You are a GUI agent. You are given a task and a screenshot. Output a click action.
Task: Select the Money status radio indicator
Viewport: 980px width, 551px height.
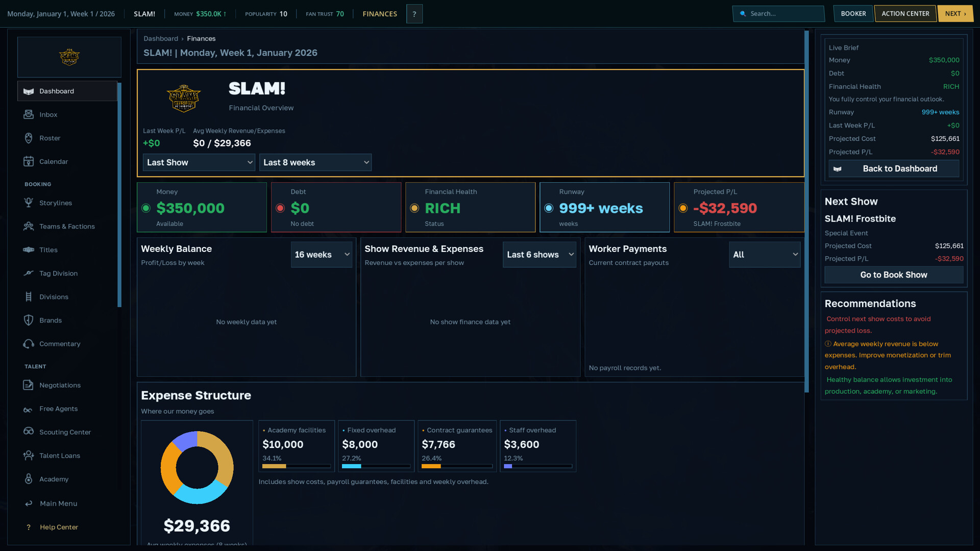point(146,208)
